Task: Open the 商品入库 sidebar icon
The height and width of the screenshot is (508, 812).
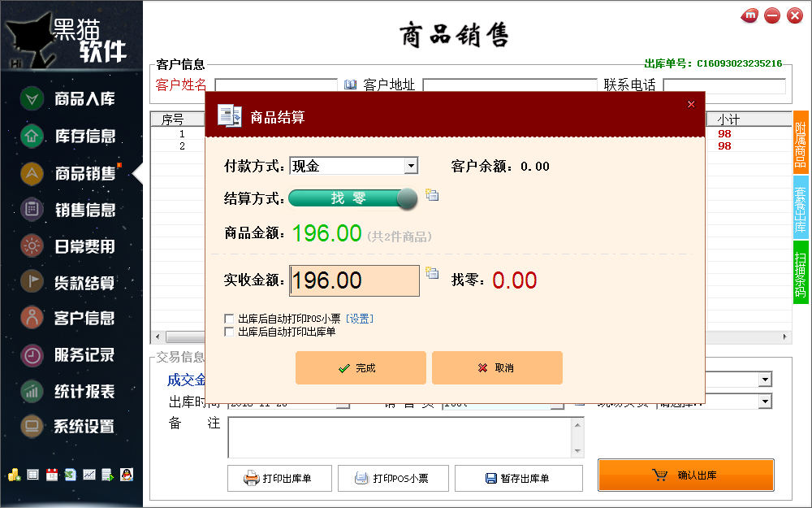Action: [32, 98]
